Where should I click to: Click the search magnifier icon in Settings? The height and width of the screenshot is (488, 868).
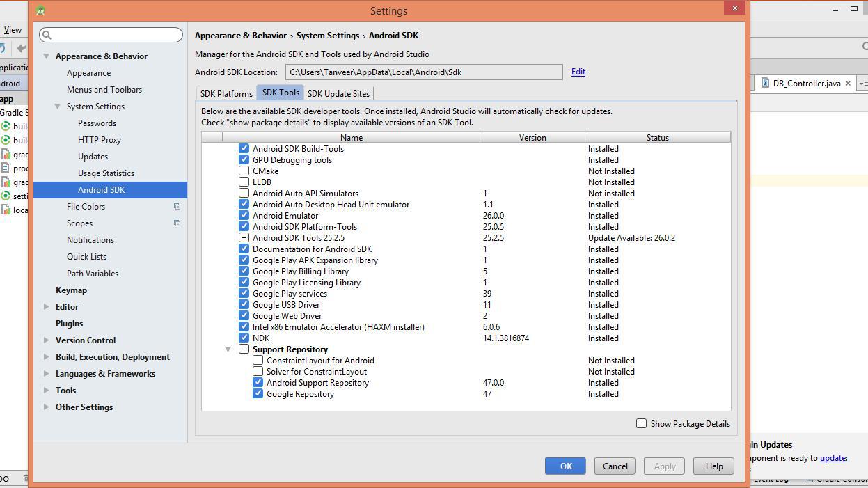(x=46, y=34)
